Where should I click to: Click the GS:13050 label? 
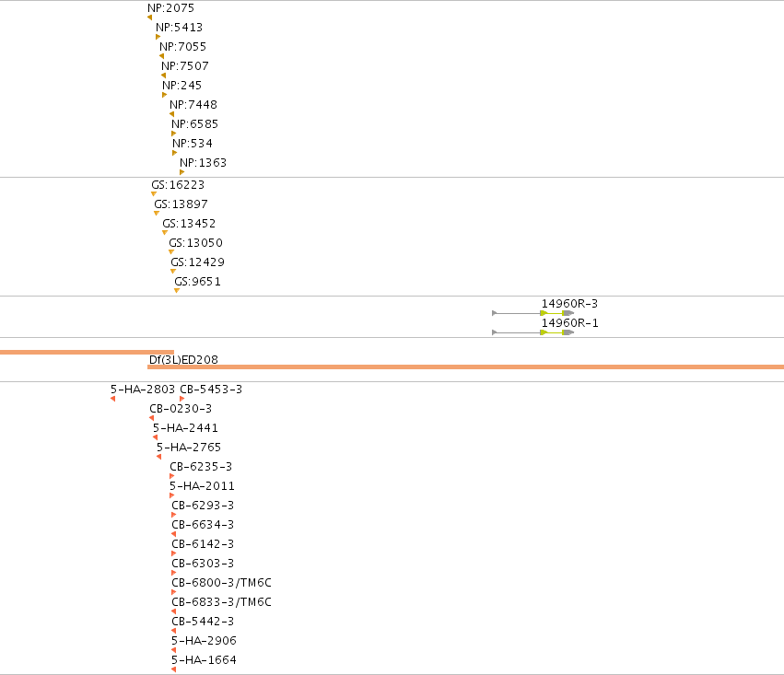pos(195,243)
